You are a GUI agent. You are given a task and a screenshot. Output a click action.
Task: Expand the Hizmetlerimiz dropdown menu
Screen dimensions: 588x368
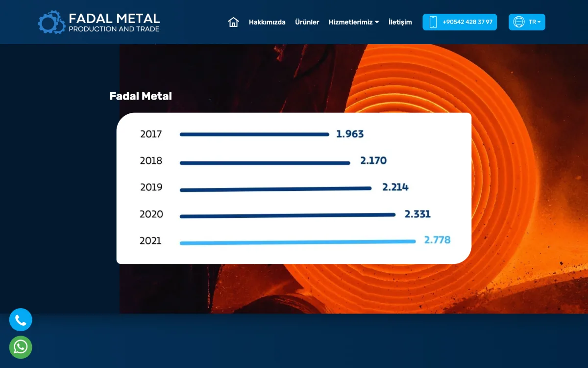tap(354, 22)
